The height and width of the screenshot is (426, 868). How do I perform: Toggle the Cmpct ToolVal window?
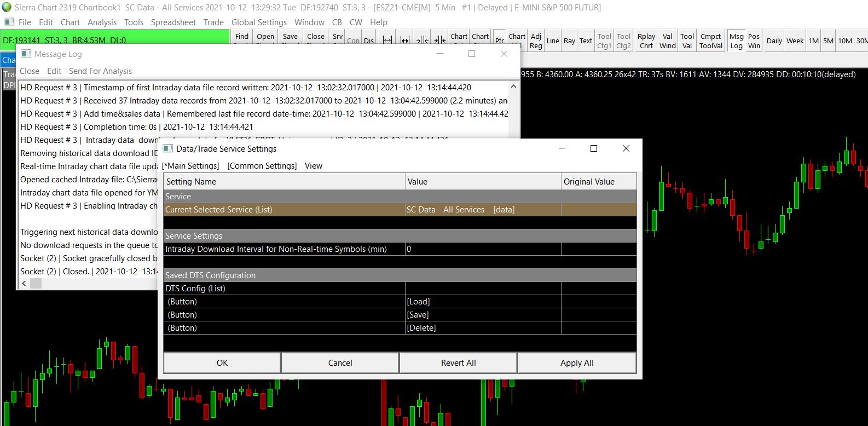pos(711,41)
